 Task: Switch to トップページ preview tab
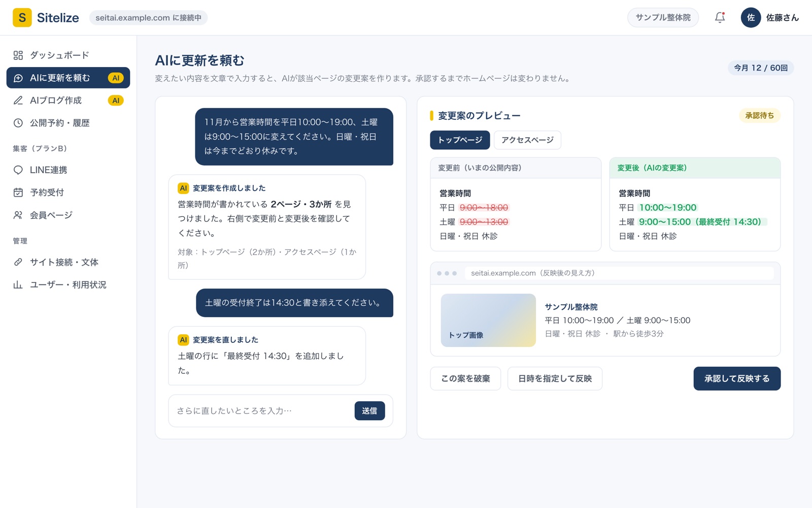pos(460,140)
